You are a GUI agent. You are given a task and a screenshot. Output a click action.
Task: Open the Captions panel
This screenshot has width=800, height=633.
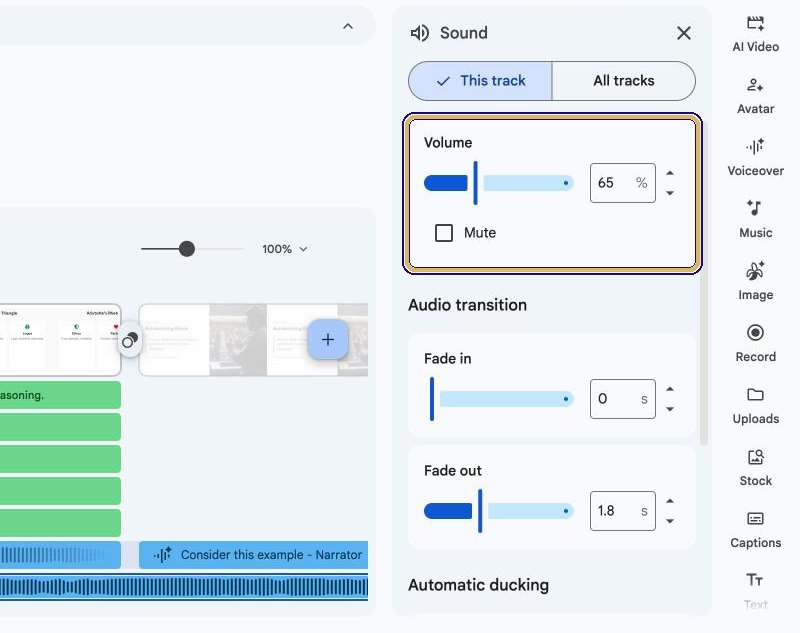click(755, 529)
